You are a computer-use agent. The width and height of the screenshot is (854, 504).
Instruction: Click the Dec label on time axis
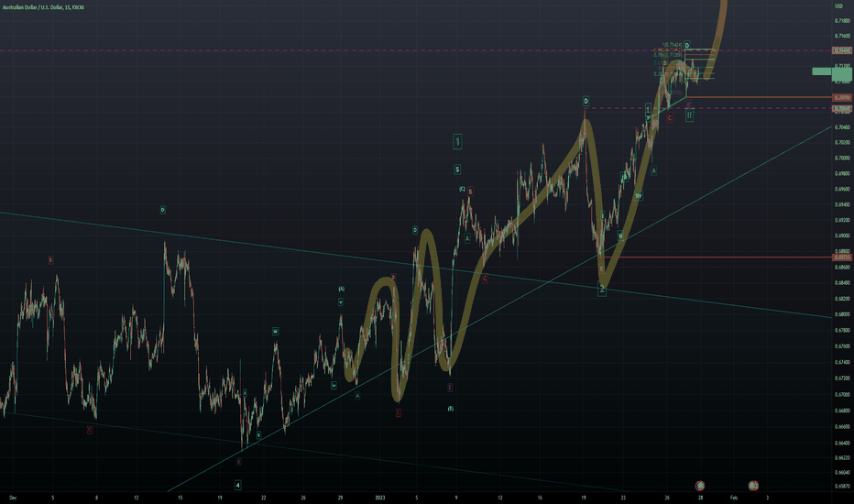coord(13,498)
